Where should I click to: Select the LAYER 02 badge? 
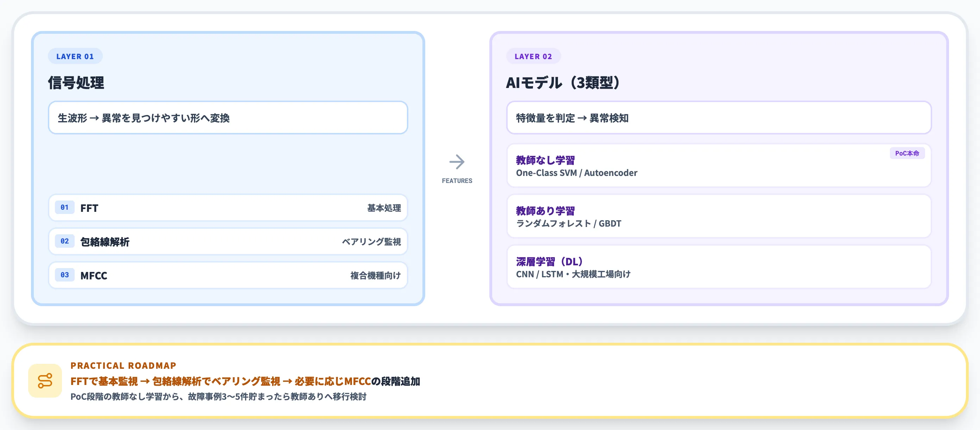tap(533, 56)
